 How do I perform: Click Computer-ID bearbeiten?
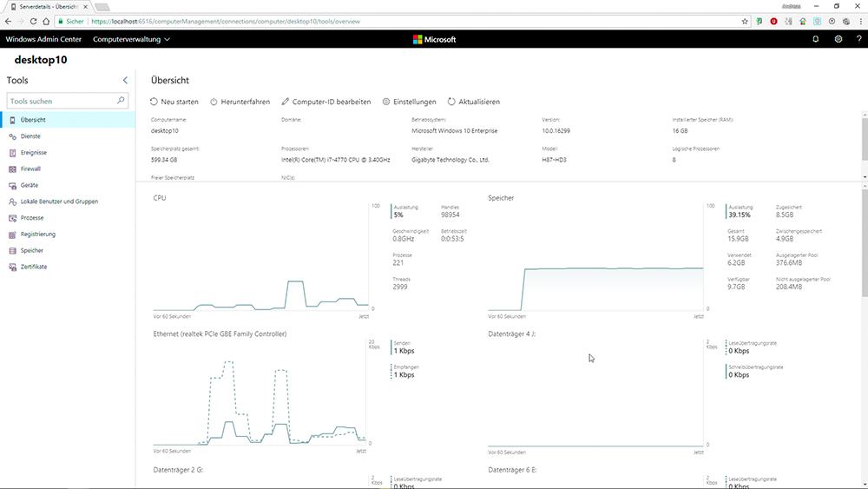pyautogui.click(x=326, y=102)
